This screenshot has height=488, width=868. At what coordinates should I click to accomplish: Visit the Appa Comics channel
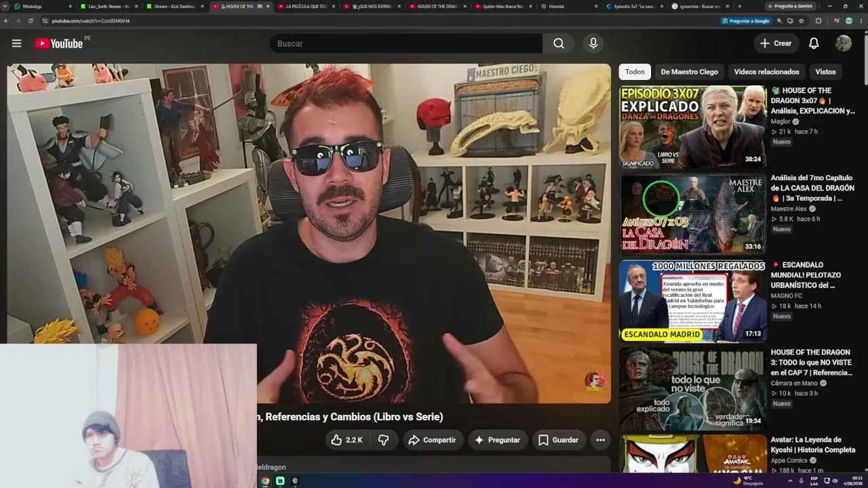point(789,461)
